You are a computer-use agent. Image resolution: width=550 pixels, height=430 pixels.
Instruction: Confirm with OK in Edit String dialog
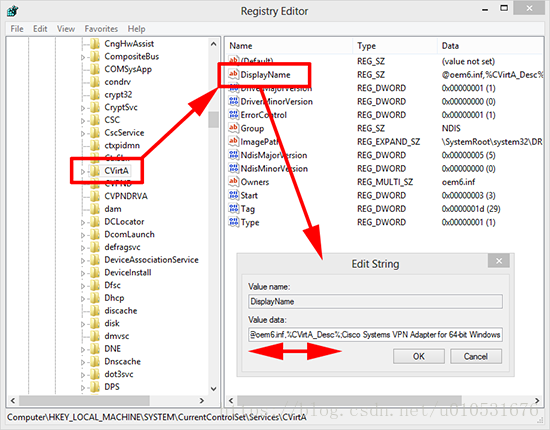coord(419,356)
